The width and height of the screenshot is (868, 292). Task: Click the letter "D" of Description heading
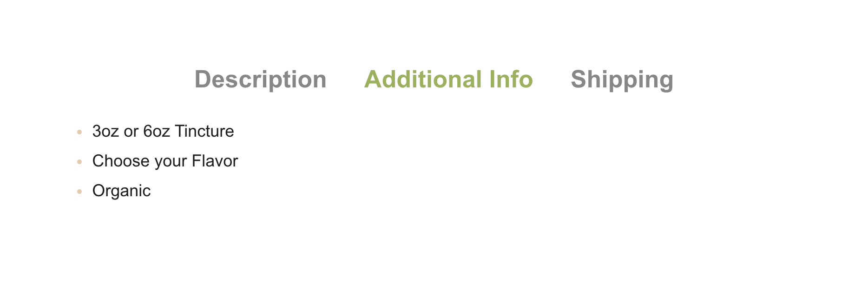point(203,80)
